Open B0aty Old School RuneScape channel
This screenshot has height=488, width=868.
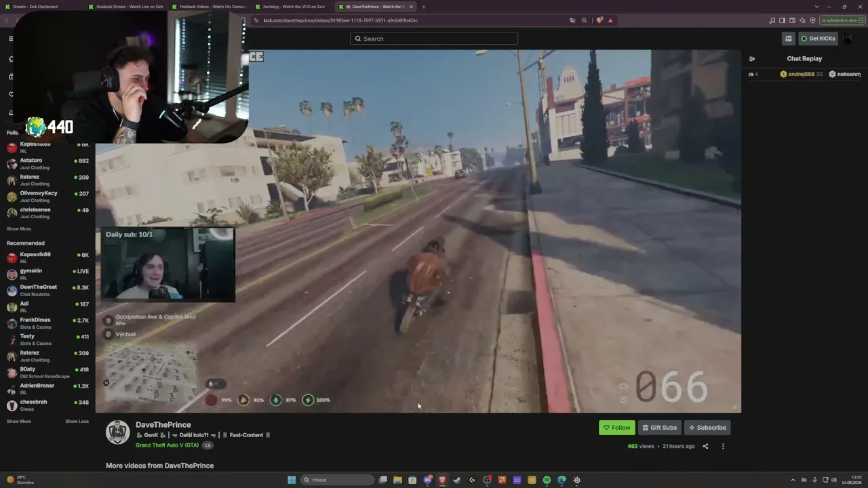click(47, 373)
